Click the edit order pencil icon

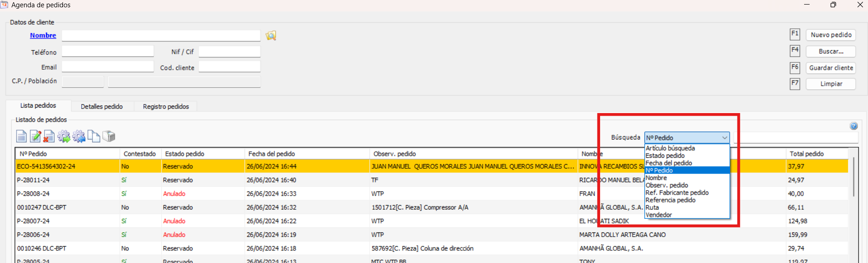(x=35, y=136)
